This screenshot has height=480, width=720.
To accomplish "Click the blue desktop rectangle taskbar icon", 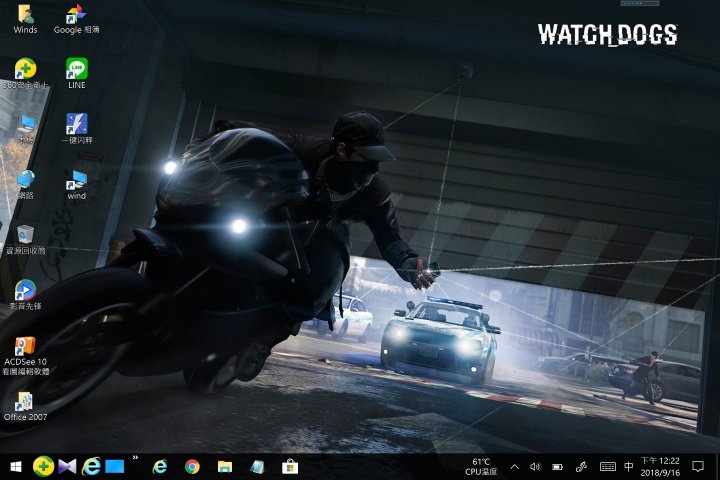I will coord(115,467).
